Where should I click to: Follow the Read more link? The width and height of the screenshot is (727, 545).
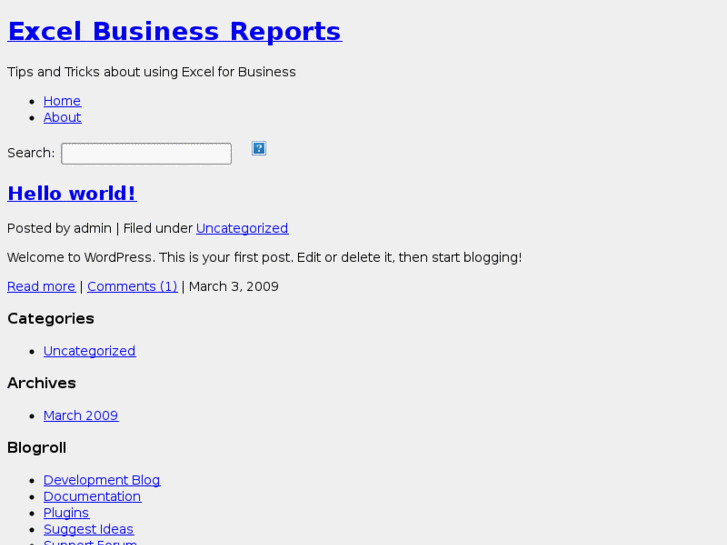(41, 286)
